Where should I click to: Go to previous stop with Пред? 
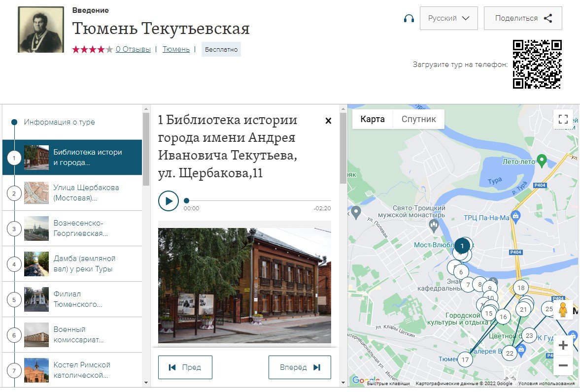[185, 367]
